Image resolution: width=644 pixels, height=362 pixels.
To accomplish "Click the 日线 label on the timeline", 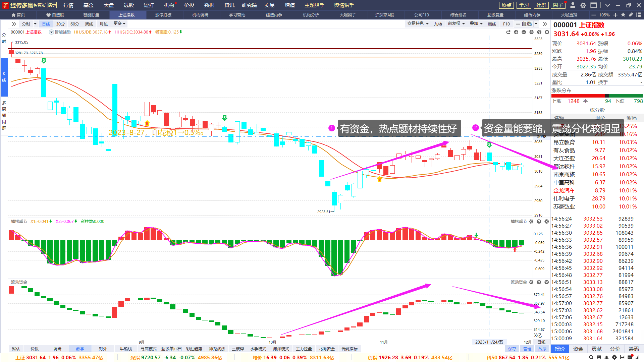I will 541,342.
